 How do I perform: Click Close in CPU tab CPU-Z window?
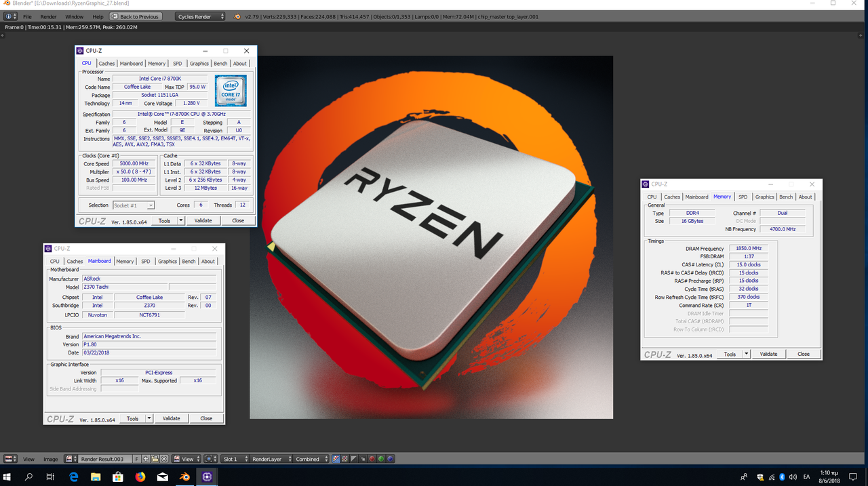(x=238, y=220)
